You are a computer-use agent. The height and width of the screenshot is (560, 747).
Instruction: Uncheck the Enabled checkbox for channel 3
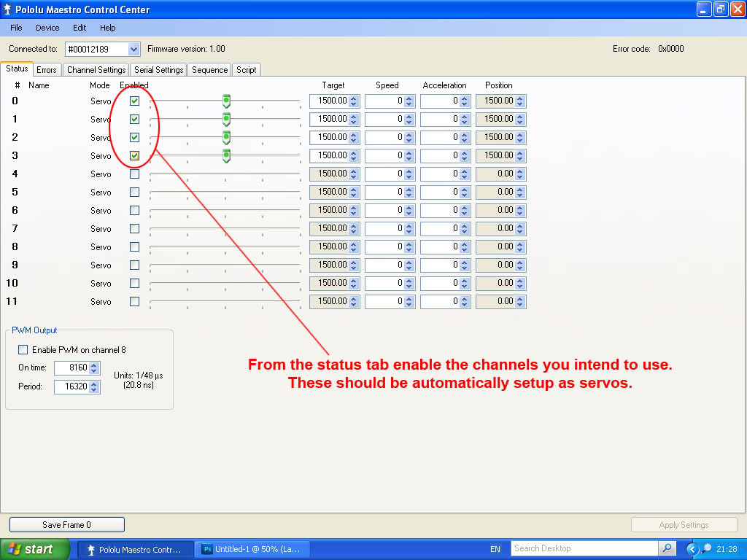click(135, 156)
